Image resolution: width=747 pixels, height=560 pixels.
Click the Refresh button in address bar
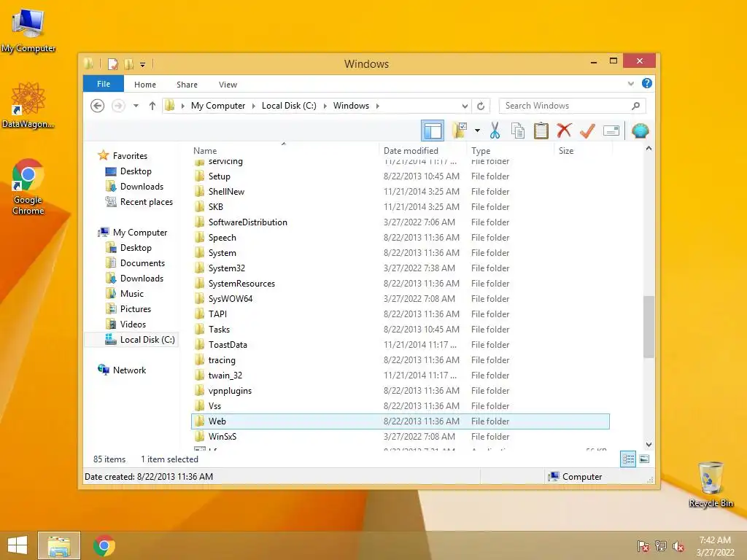click(x=481, y=106)
